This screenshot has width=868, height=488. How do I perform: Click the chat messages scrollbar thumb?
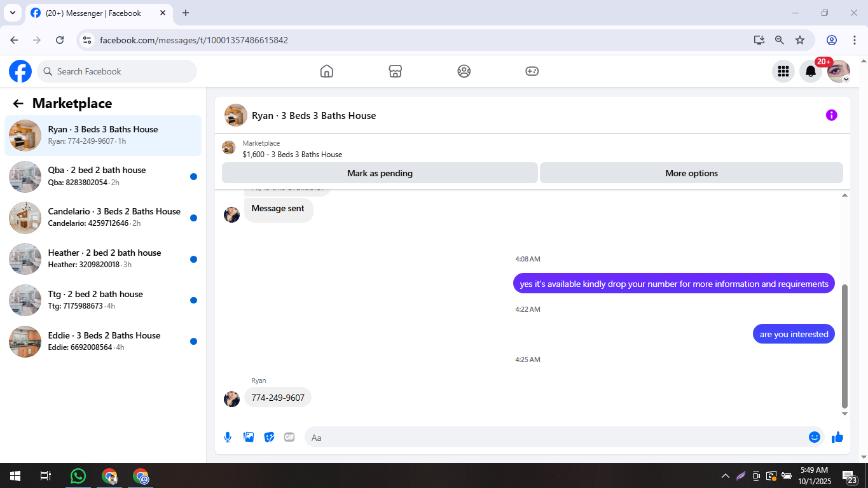[x=844, y=346]
